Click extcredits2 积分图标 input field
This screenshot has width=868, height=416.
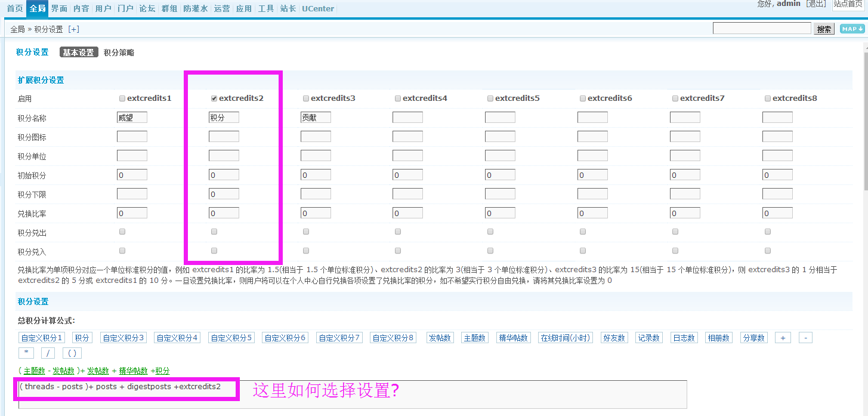pos(224,137)
